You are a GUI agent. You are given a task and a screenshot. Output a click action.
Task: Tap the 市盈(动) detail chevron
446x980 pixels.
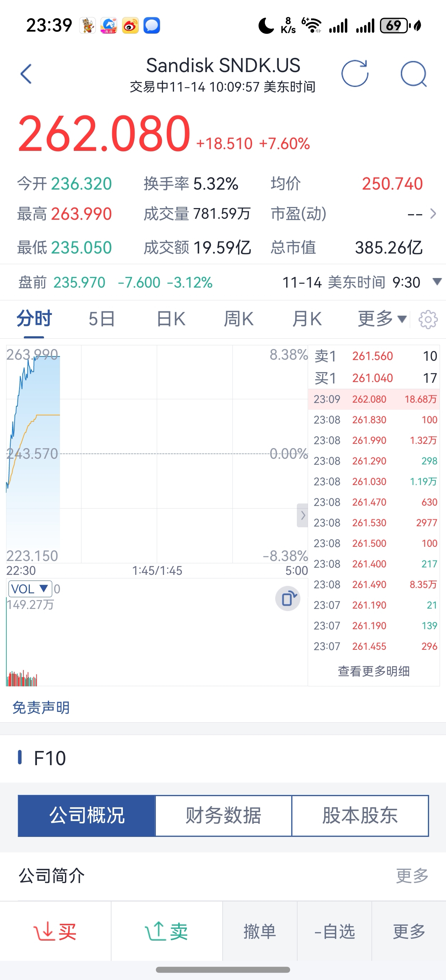tap(433, 214)
